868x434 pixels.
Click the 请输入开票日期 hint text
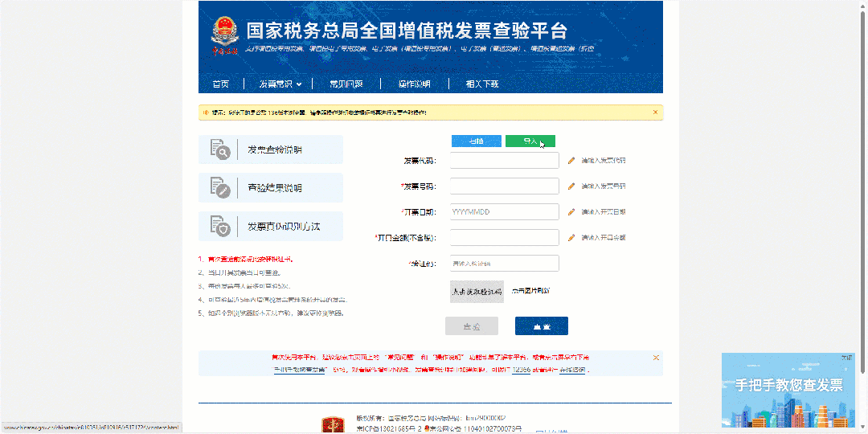[x=604, y=211]
